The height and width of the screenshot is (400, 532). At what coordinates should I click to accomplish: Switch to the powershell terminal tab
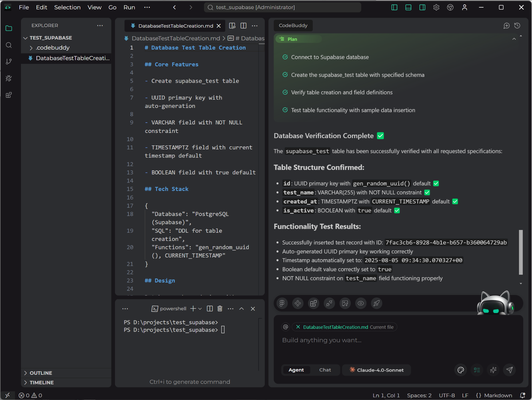coord(173,308)
